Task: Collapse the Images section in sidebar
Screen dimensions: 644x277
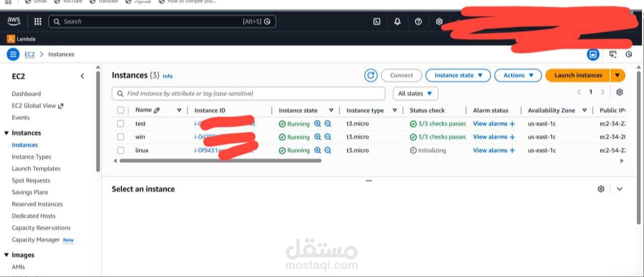Action: click(x=7, y=255)
